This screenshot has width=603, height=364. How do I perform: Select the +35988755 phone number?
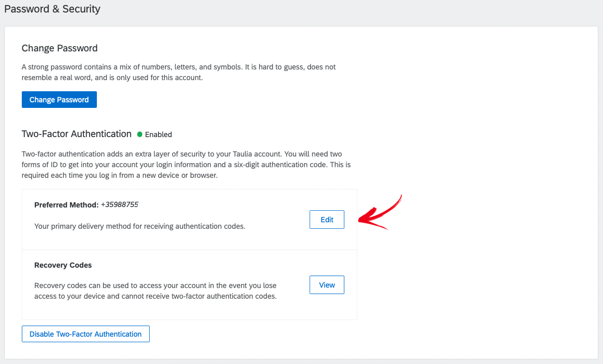click(x=120, y=204)
